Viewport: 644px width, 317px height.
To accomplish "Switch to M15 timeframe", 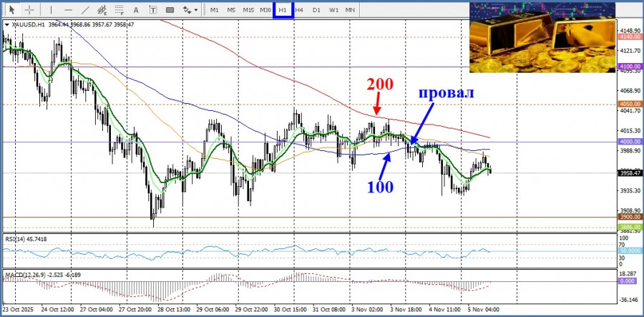I will tap(248, 10).
